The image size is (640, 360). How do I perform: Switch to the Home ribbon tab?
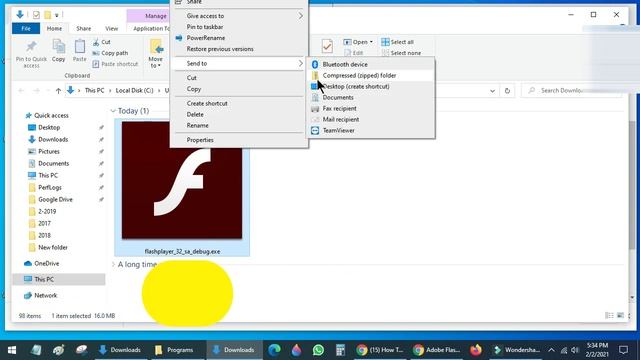pos(54,29)
